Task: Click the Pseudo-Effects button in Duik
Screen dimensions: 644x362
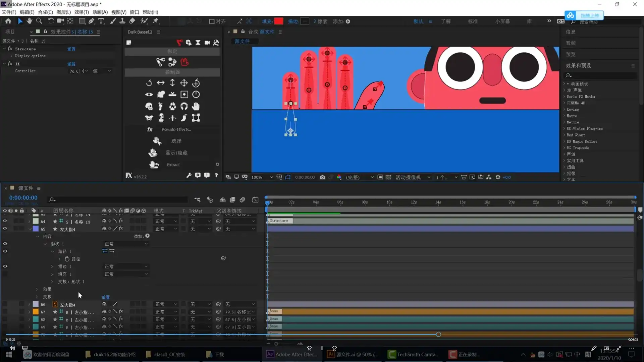Action: pyautogui.click(x=176, y=130)
